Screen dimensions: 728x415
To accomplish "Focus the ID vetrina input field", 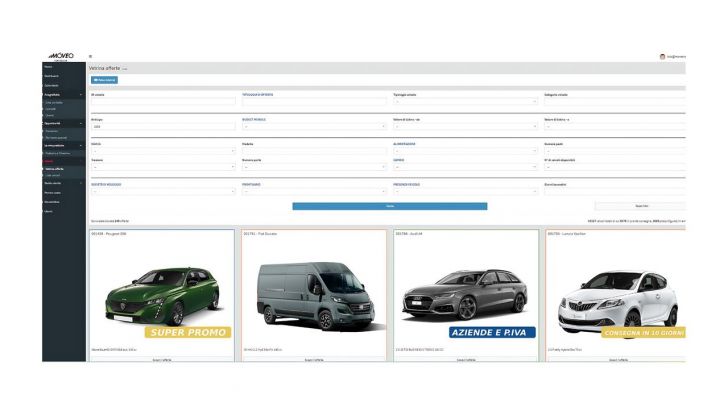I will tap(163, 101).
